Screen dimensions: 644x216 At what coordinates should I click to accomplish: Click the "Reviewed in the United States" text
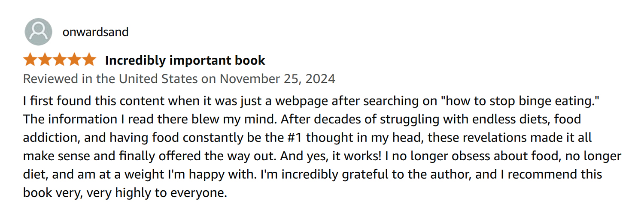coord(110,79)
